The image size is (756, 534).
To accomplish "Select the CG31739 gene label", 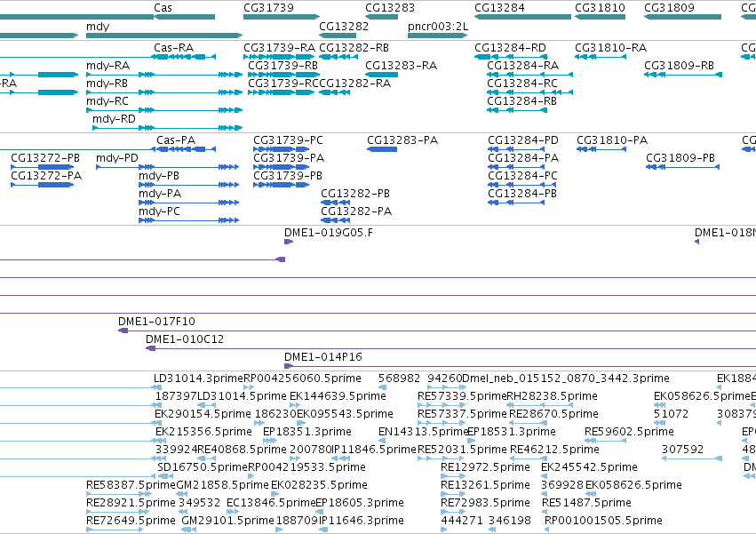I will coord(268,8).
